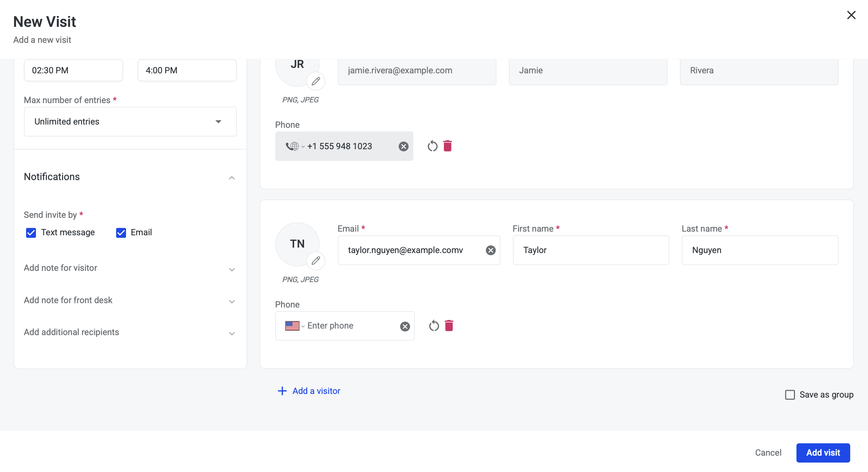868x472 pixels.
Task: Delete Jamie Rivera visitor with trash icon
Action: click(x=447, y=146)
